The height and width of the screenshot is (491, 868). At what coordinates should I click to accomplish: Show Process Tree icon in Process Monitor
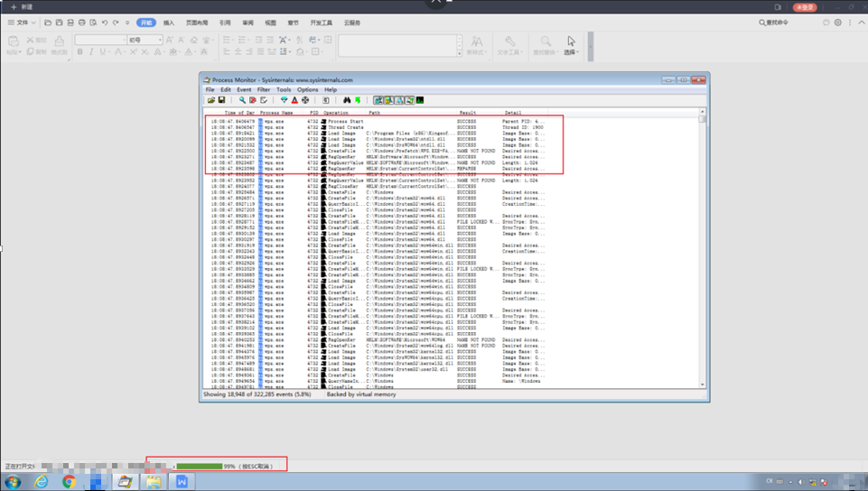tap(325, 100)
